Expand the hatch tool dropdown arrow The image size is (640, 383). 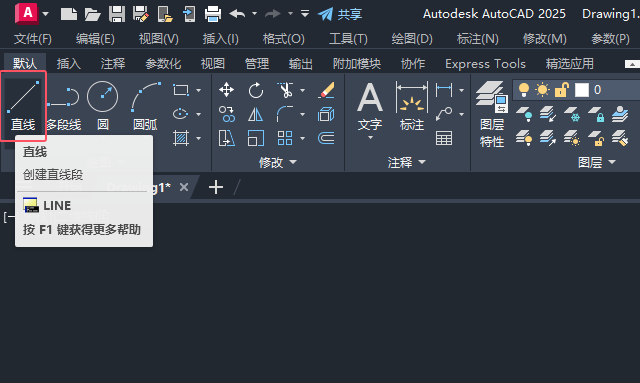[198, 138]
